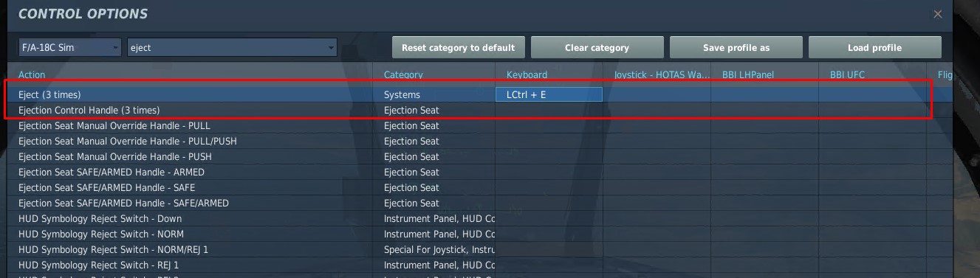Close the Control Options window

tap(938, 14)
